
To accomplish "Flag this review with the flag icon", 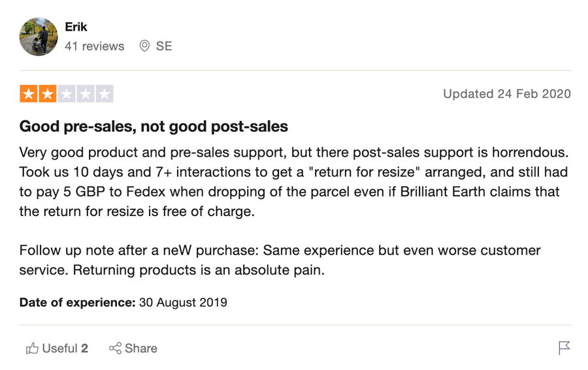I will [564, 348].
